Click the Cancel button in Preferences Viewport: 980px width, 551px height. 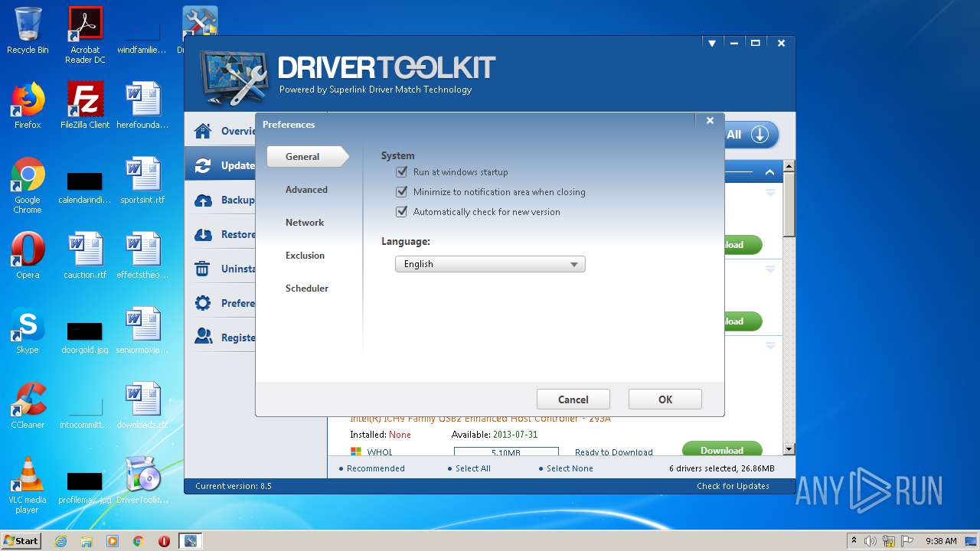click(x=573, y=399)
